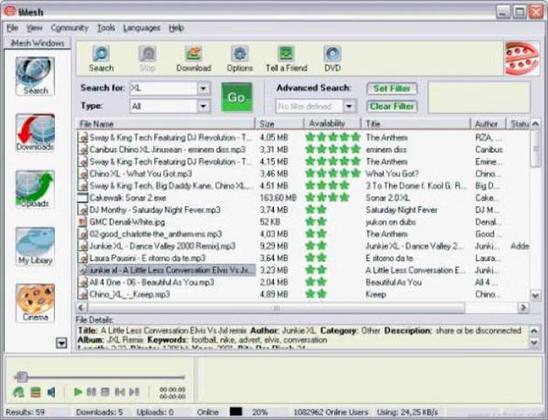Open the View menu

[34, 28]
